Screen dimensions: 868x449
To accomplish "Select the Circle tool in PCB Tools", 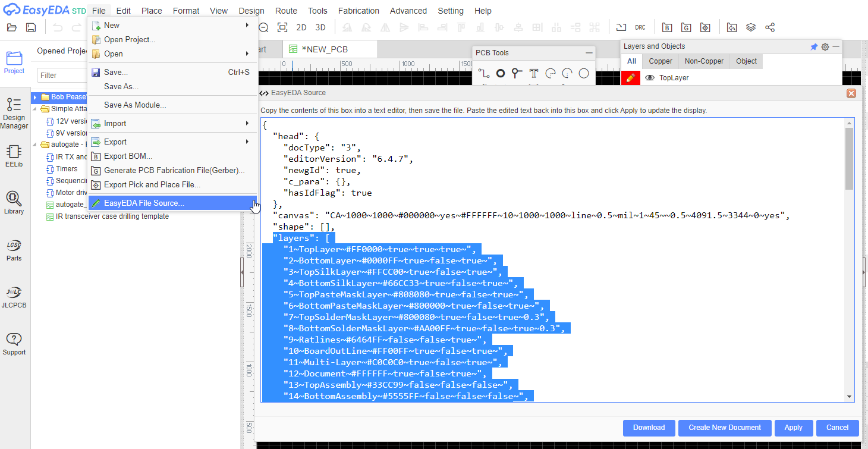I will [584, 73].
